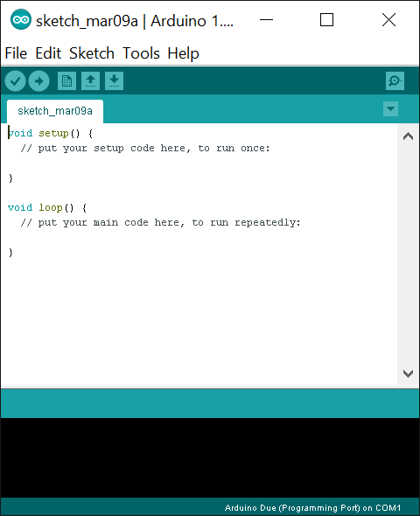Image resolution: width=420 pixels, height=516 pixels.
Task: Click the 'put your main code here' comment
Action: point(161,223)
